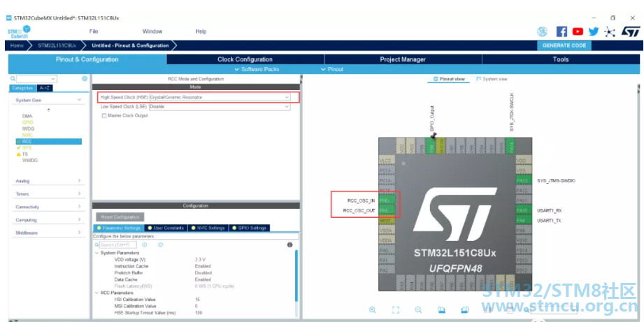Collapse RCC Parameters group
This screenshot has width=644, height=322.
click(97, 293)
